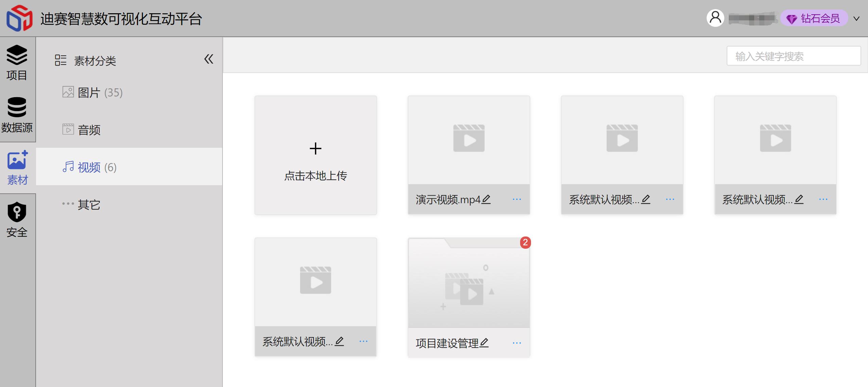
Task: Open the 项目 section in sidebar
Action: tap(17, 63)
